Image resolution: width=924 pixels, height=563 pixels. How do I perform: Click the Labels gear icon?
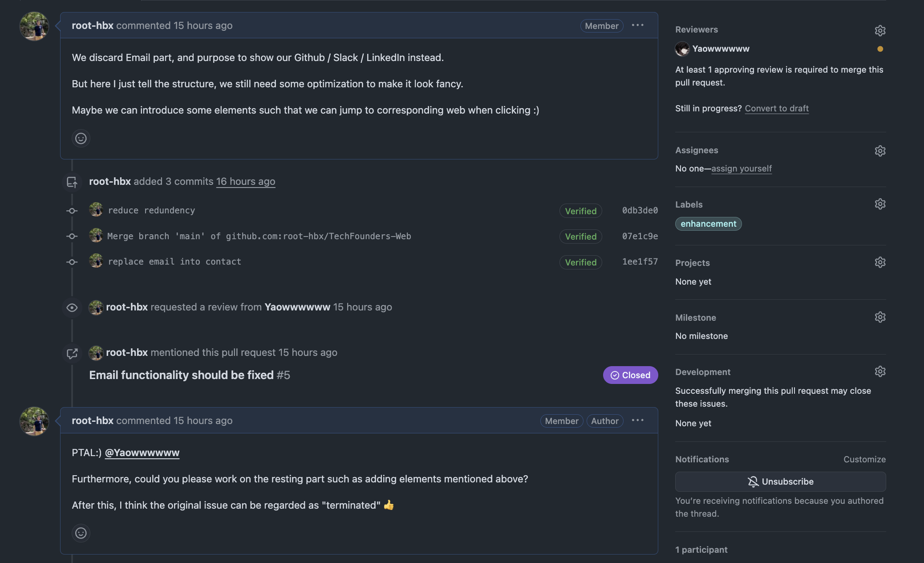pyautogui.click(x=880, y=204)
